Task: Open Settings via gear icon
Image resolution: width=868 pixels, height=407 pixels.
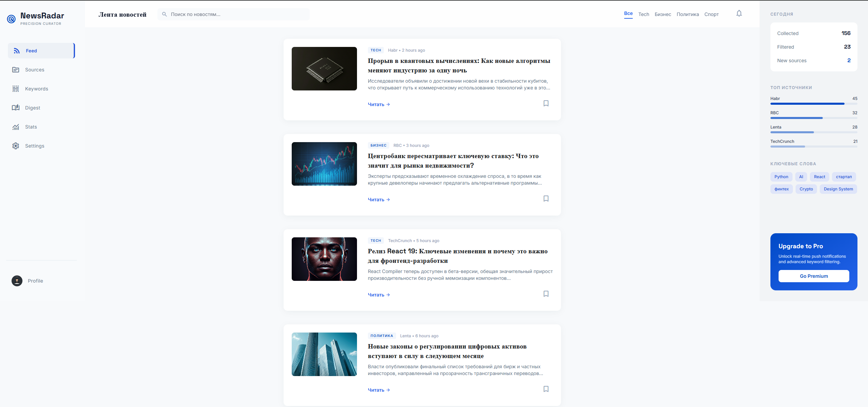Action: click(16, 146)
